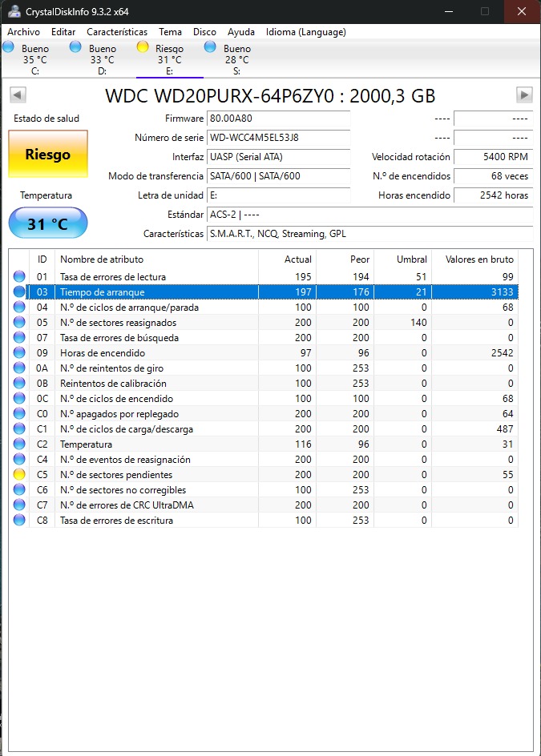Click the ID column header
541x756 pixels.
pyautogui.click(x=42, y=259)
